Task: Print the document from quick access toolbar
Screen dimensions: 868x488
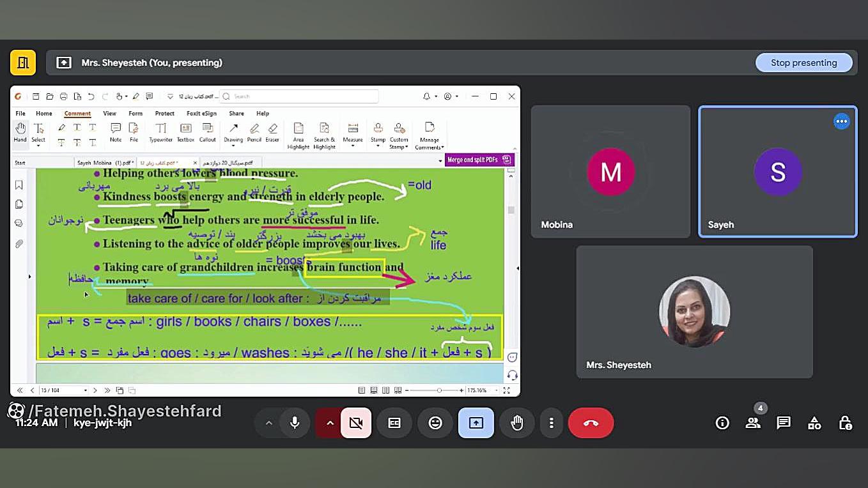Action: tap(63, 96)
